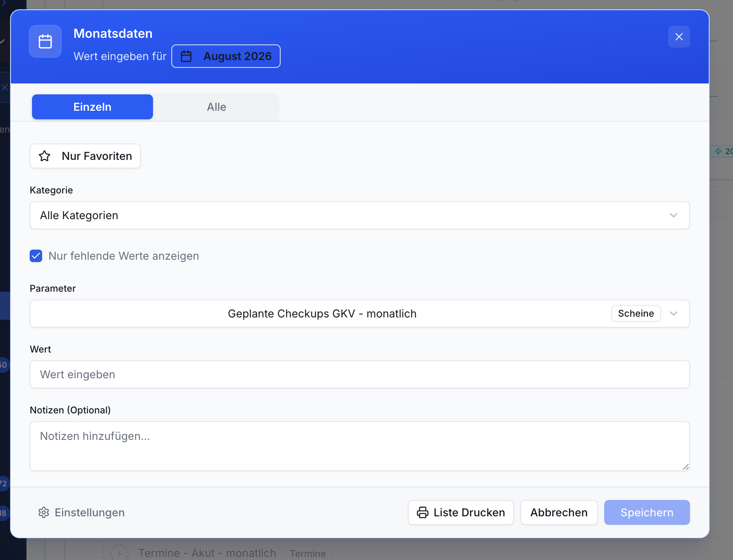
Task: Open the August 2026 month picker
Action: (x=226, y=56)
